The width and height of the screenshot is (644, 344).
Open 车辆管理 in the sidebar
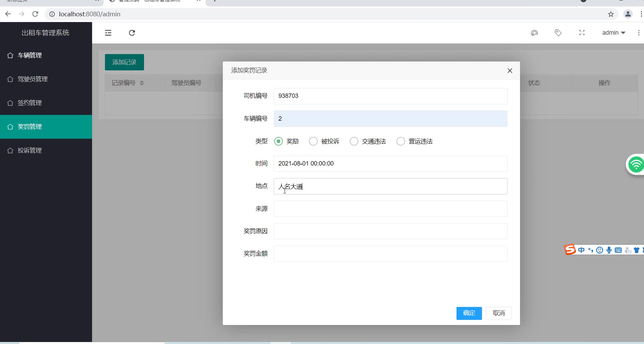[x=30, y=55]
